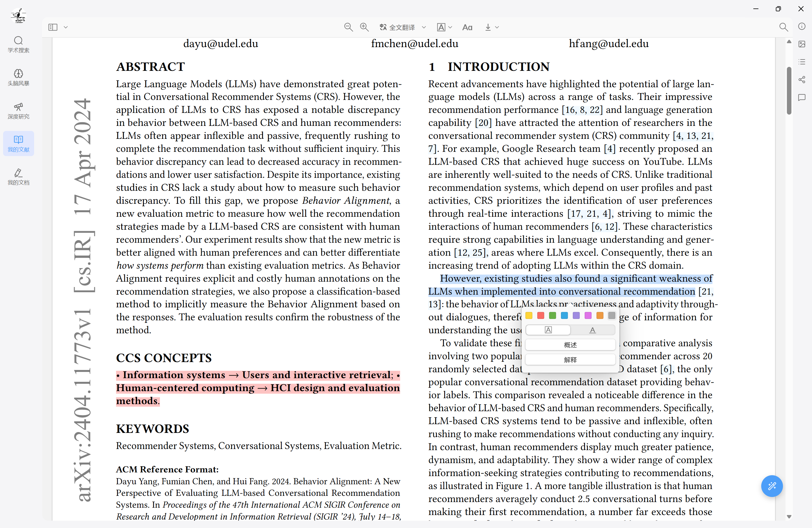Select 我的文献 my literature tab
This screenshot has height=528, width=812.
pos(18,144)
